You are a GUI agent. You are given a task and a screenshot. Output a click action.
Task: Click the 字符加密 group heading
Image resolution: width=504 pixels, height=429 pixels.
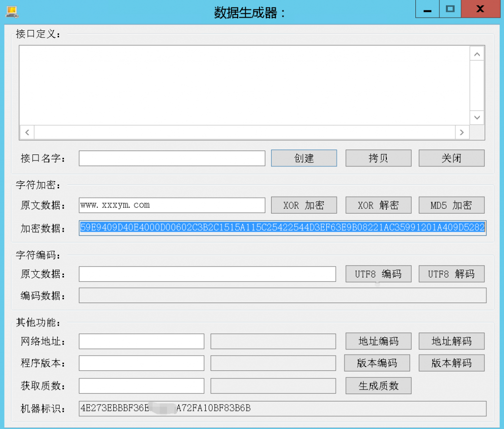(x=38, y=185)
